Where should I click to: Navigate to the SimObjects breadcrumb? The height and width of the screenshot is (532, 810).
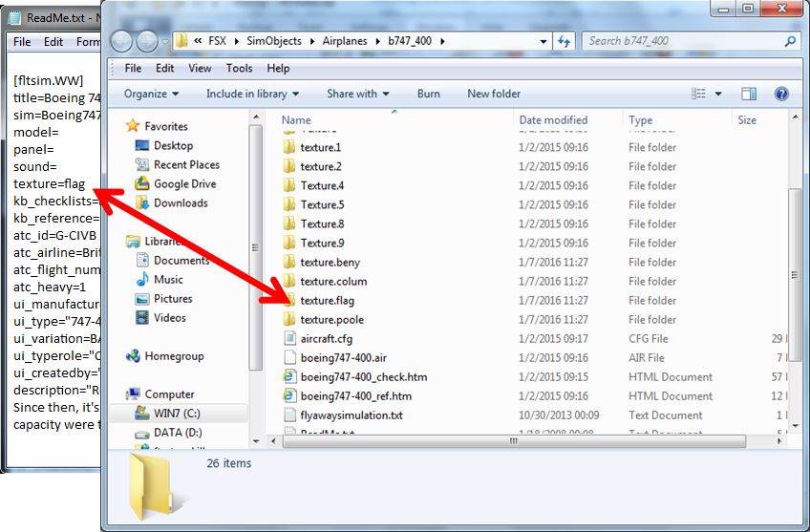274,41
